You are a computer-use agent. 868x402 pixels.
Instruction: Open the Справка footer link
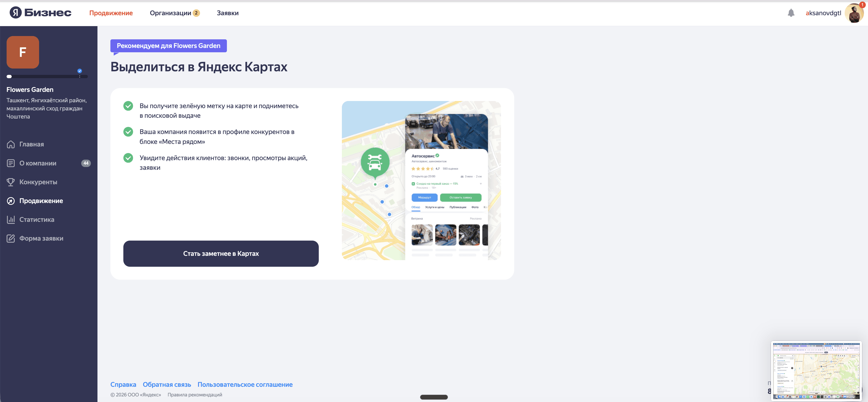tap(123, 384)
